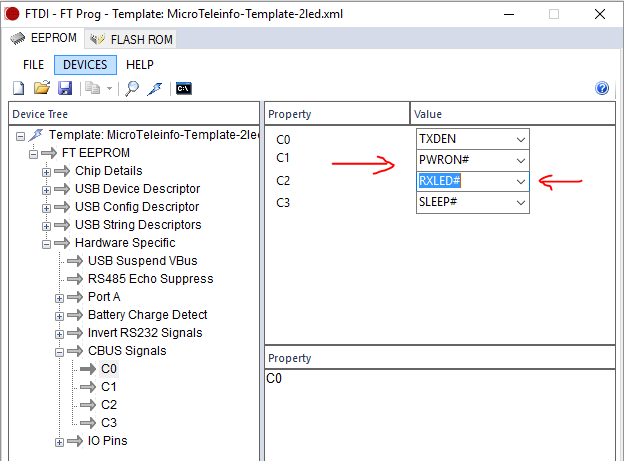Image resolution: width=624 pixels, height=461 pixels.
Task: Expand the USB String Descriptors node
Action: (47, 226)
